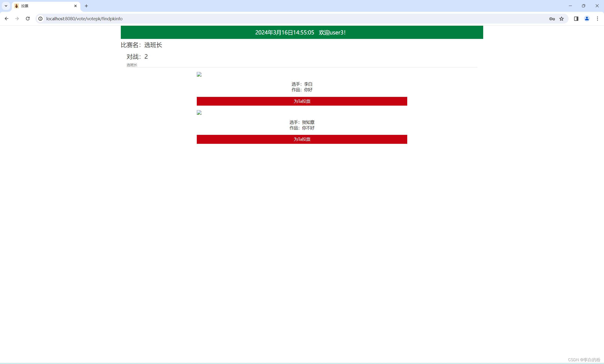Screen dimensions: 604x364
Task: Reload the voting page
Action: (x=28, y=19)
